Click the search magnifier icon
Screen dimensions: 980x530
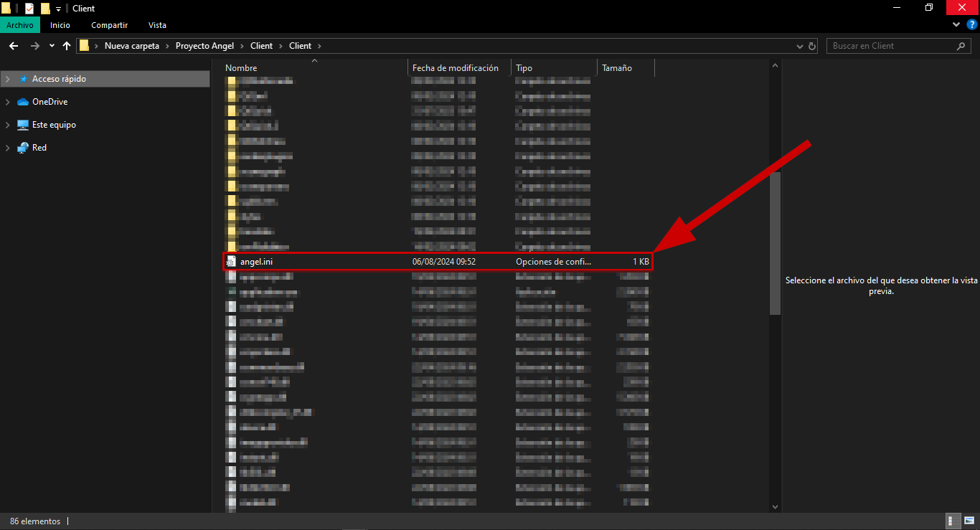tap(961, 46)
